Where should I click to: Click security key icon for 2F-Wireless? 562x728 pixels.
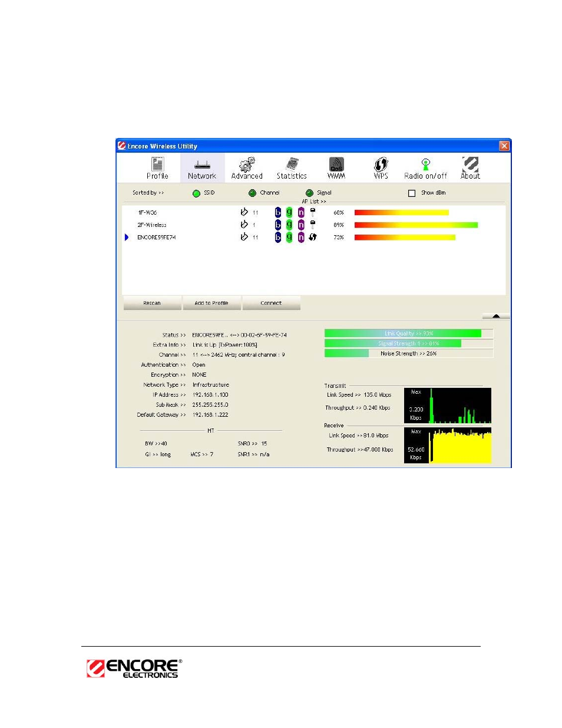[x=313, y=225]
